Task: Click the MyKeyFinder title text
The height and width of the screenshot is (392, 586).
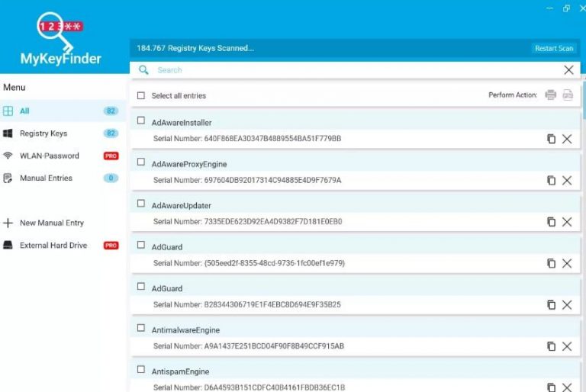Action: click(x=61, y=59)
